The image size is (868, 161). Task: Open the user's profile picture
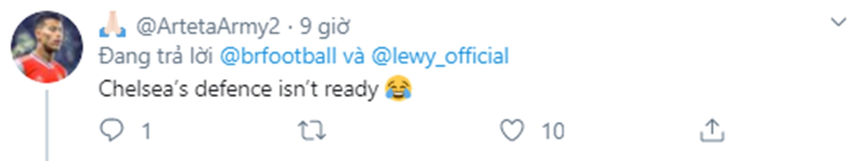pyautogui.click(x=47, y=47)
